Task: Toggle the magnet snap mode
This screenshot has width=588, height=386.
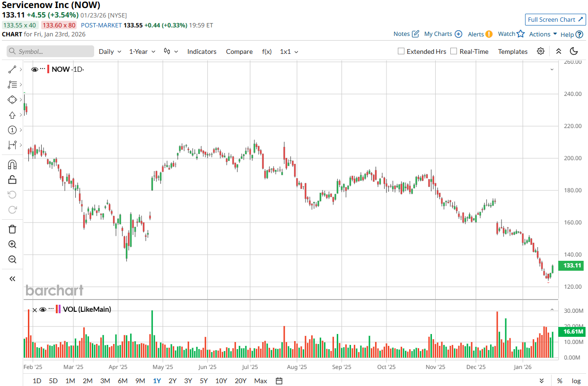Action: (x=12, y=164)
